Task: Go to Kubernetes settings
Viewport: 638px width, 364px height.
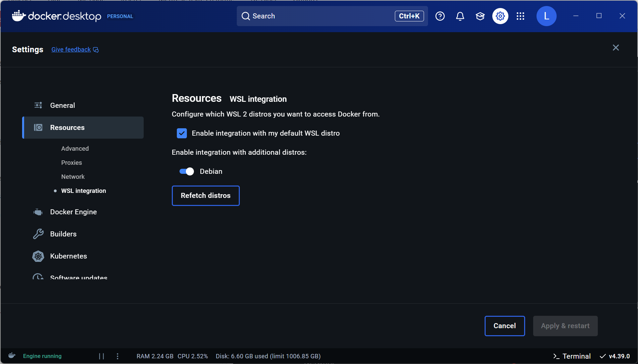Action: click(68, 256)
